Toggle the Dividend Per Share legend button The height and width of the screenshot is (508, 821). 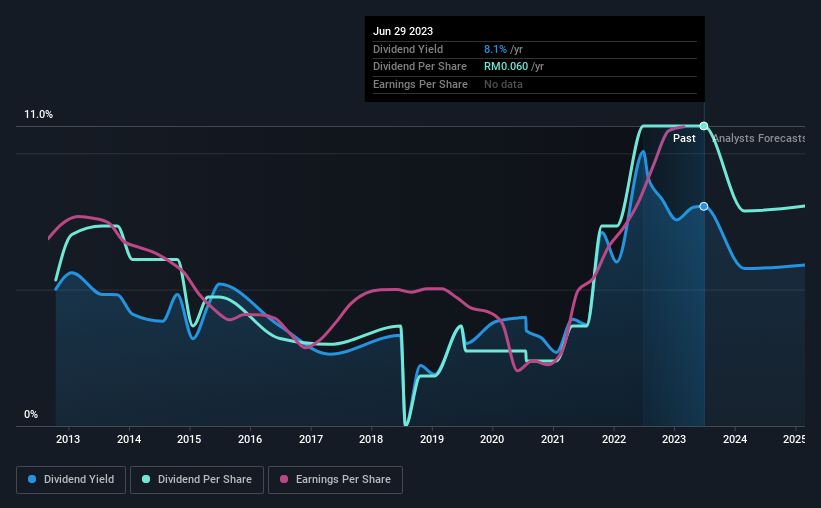[x=197, y=480]
